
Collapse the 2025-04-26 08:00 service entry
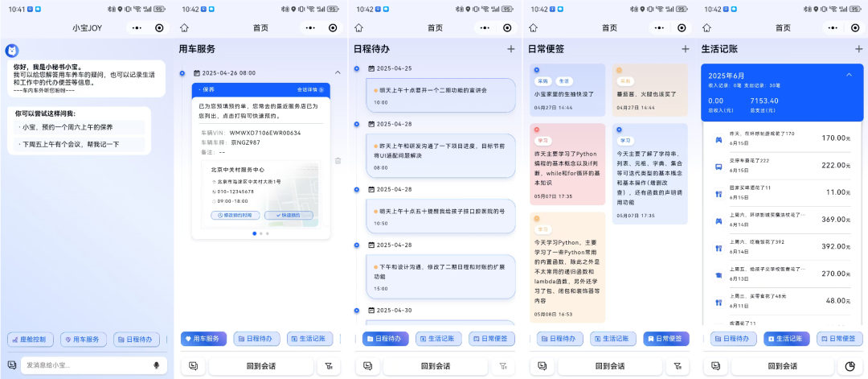(x=337, y=72)
